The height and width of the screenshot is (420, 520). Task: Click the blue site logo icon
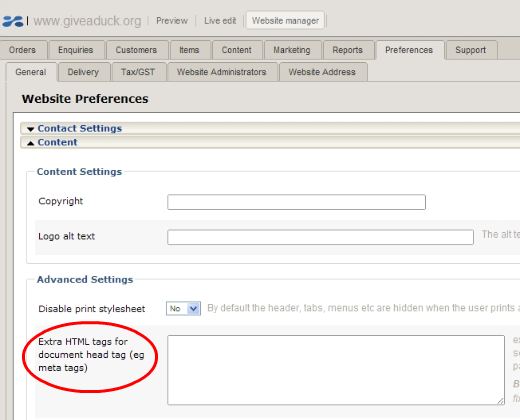[x=13, y=21]
